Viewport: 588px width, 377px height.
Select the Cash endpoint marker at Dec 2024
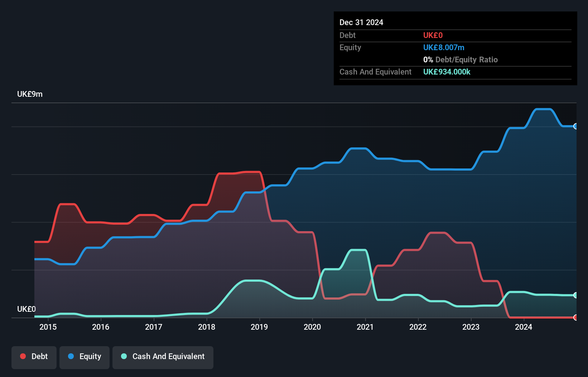point(575,295)
